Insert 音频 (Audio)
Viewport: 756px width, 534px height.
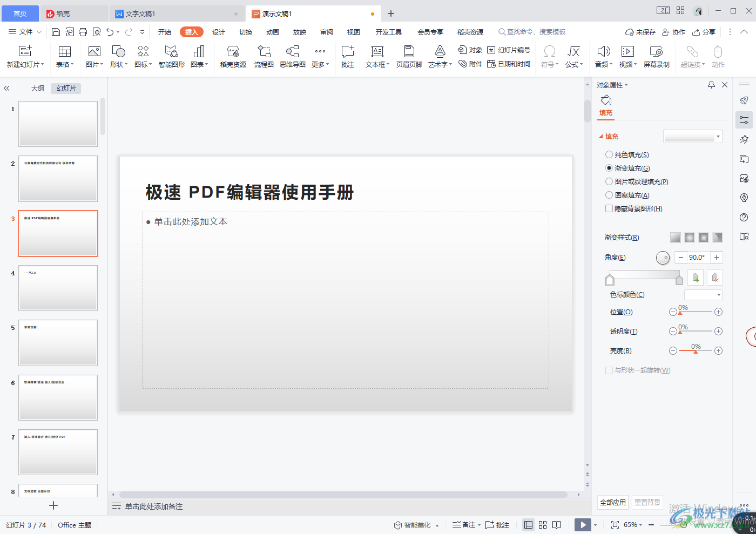604,57
